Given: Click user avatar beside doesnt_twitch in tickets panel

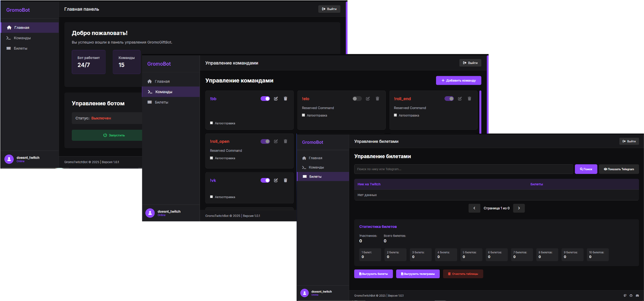Looking at the screenshot, I should click(x=305, y=293).
